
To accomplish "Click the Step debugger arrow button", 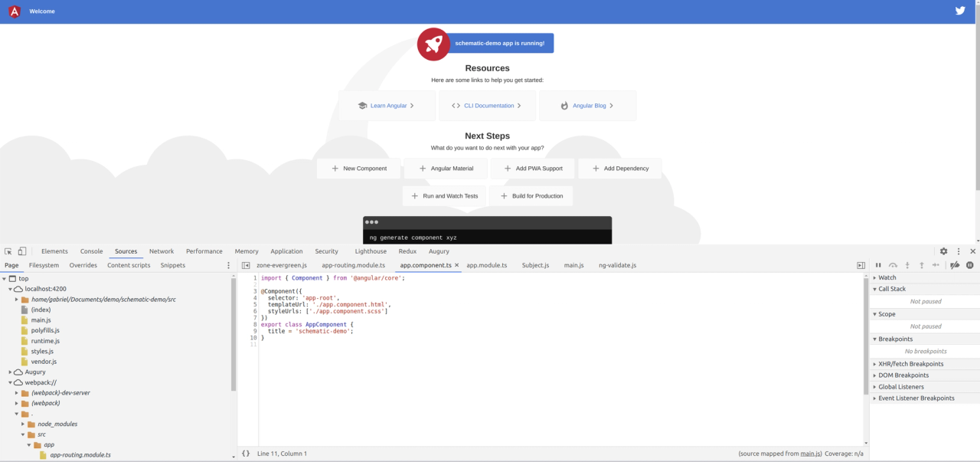I will (936, 265).
